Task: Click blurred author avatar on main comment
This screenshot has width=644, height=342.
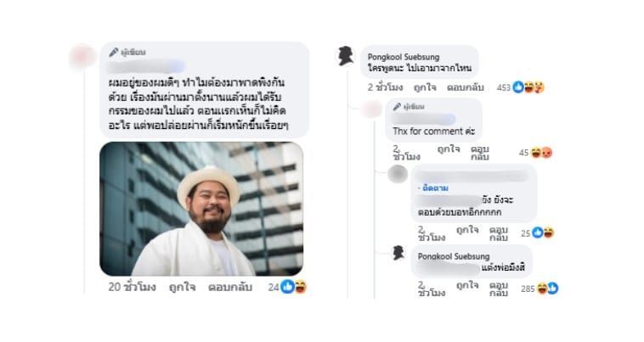Action: pyautogui.click(x=83, y=56)
